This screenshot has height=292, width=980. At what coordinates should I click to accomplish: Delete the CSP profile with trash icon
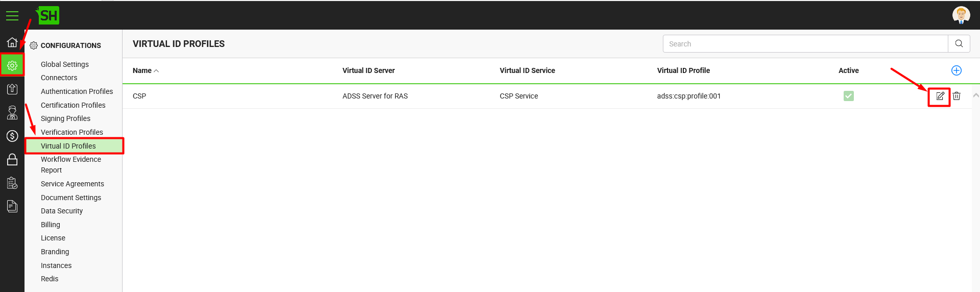tap(957, 96)
